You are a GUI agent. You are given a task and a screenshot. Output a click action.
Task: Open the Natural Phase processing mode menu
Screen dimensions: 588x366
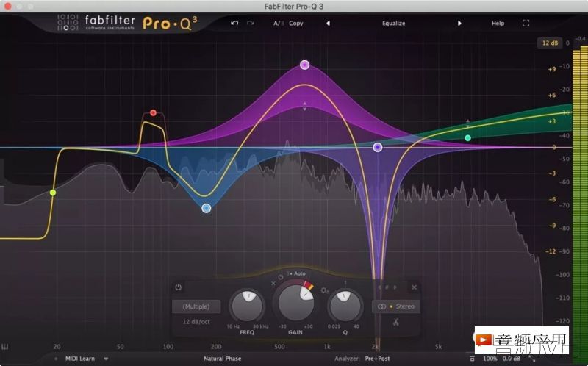(x=223, y=359)
